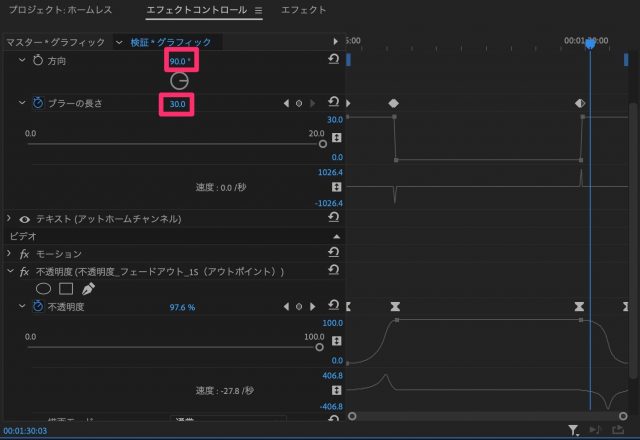Go to next keyframe for 不透明度
The height and width of the screenshot is (440, 640).
[311, 308]
